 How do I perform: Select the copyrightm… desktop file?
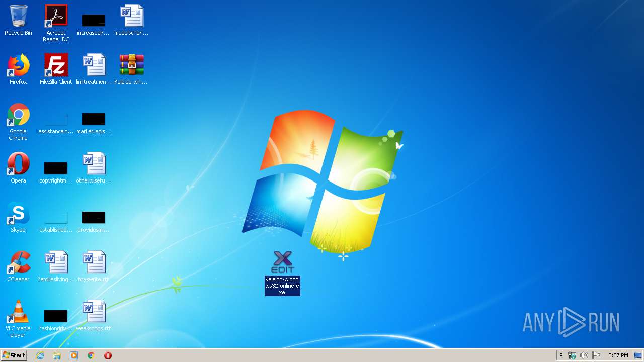[x=56, y=172]
